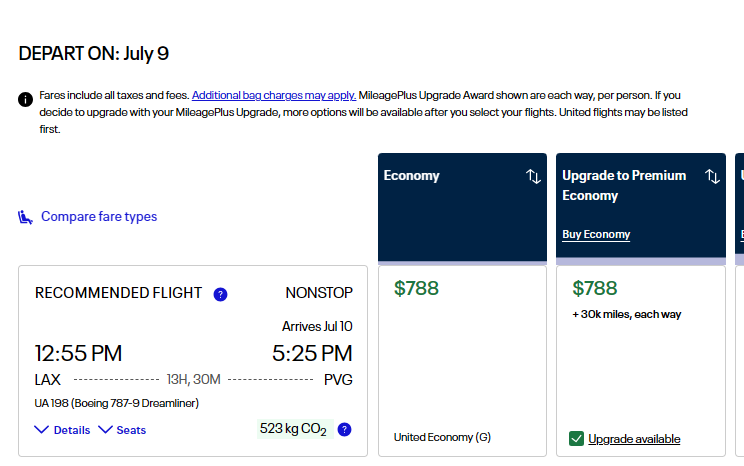
Task: Expand the Seats section for UA 198
Action: point(122,430)
